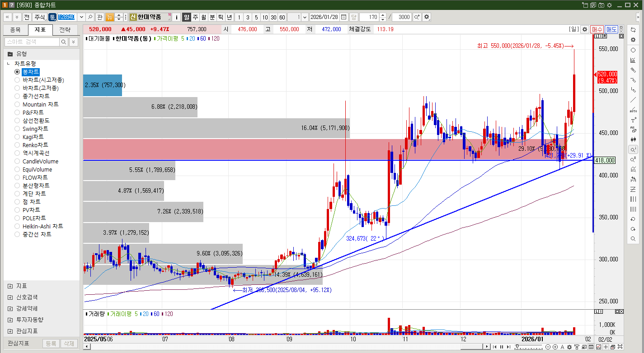Click the 관 button in toolbar
Viewport: 644px width, 353px height.
(x=100, y=17)
